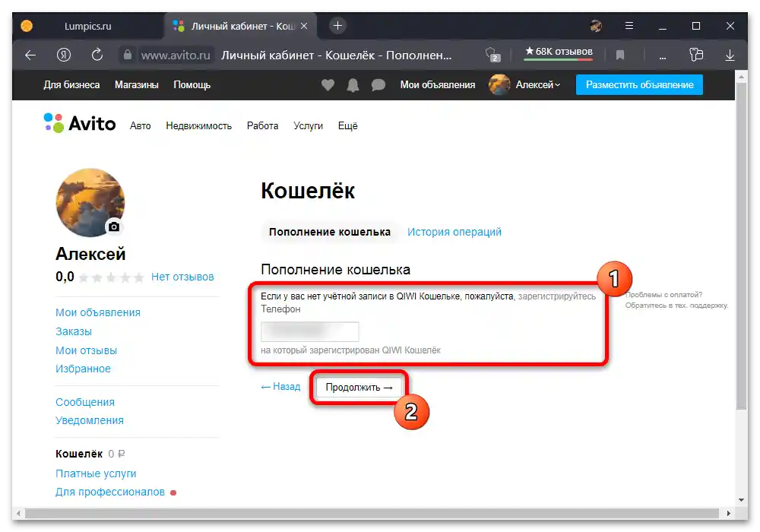Close the Личный кабинет tab
760x532 pixels.
[304, 26]
